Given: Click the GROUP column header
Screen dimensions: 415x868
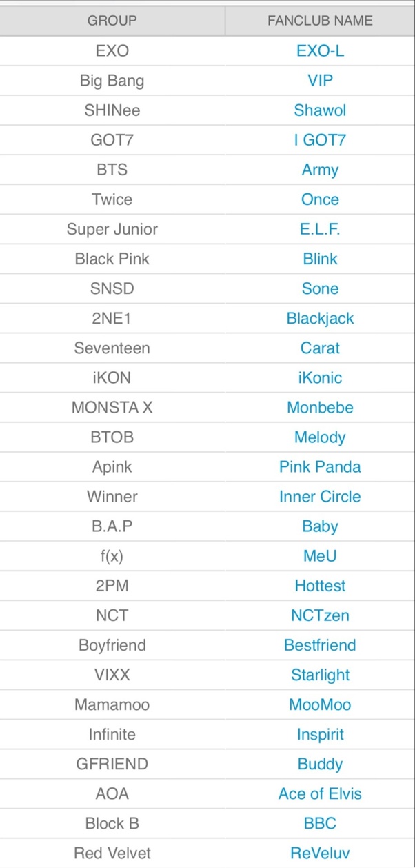Looking at the screenshot, I should click(x=112, y=21).
